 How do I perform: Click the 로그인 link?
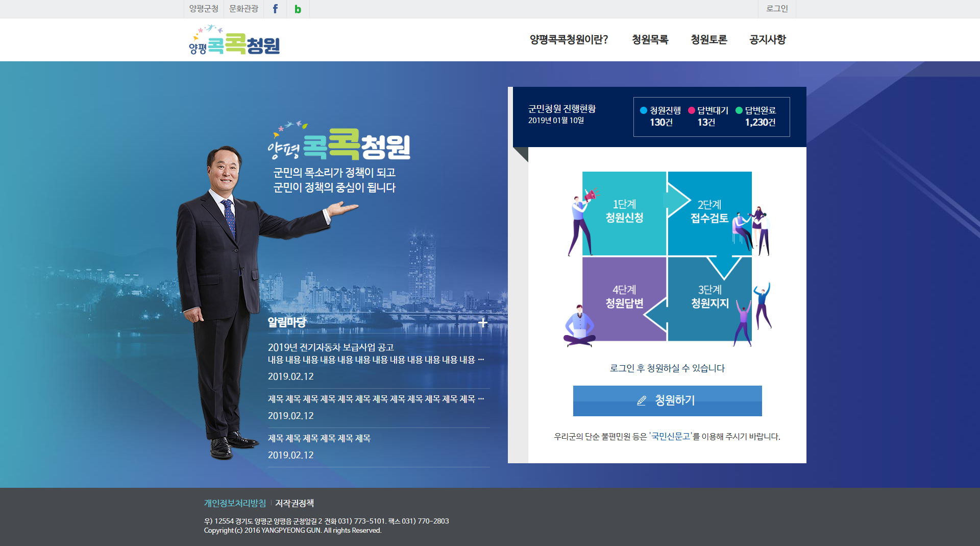[777, 9]
